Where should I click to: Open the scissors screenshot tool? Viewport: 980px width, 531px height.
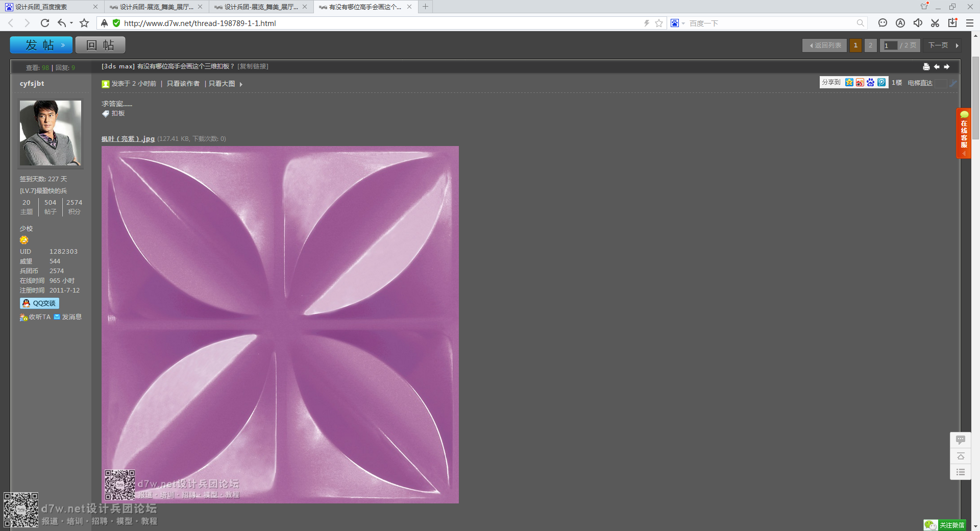tap(935, 23)
